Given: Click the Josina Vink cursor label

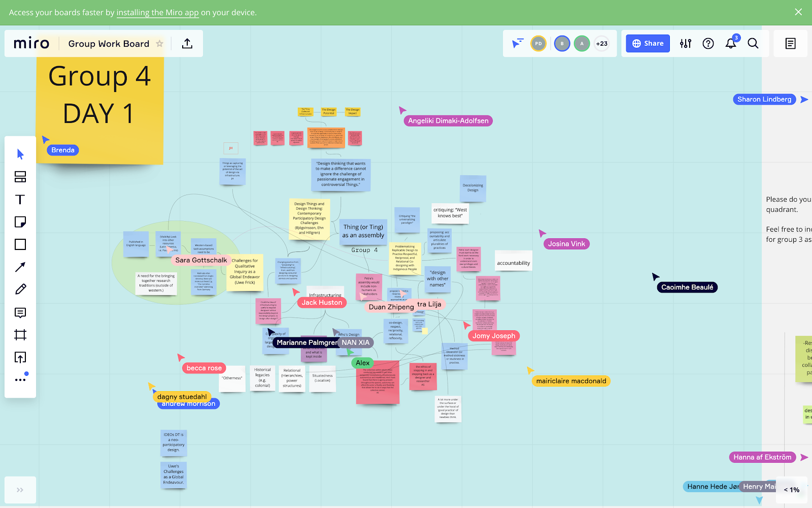Looking at the screenshot, I should [x=566, y=244].
